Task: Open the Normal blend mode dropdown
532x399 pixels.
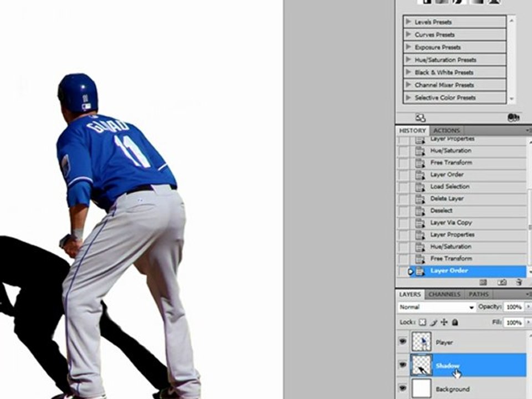Action: click(436, 307)
